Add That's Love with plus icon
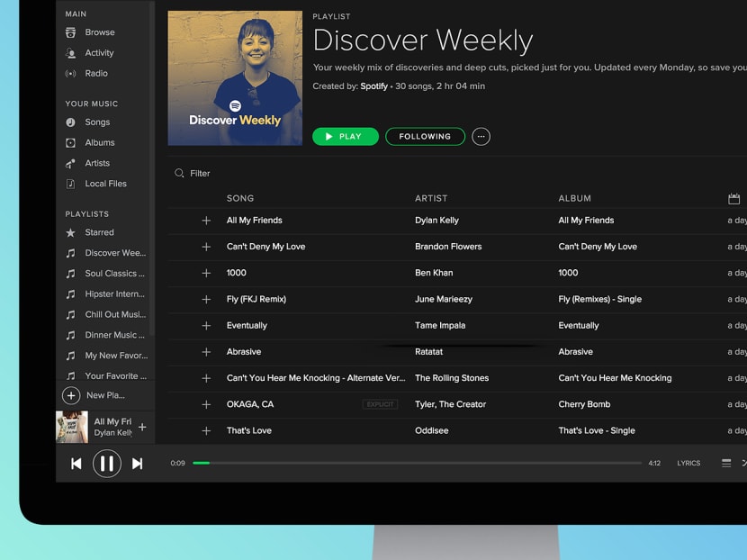Image resolution: width=747 pixels, height=560 pixels. click(206, 431)
